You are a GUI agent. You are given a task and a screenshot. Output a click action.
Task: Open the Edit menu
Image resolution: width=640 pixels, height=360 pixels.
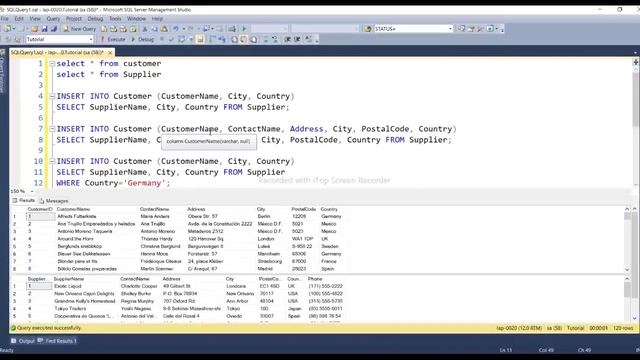click(19, 19)
